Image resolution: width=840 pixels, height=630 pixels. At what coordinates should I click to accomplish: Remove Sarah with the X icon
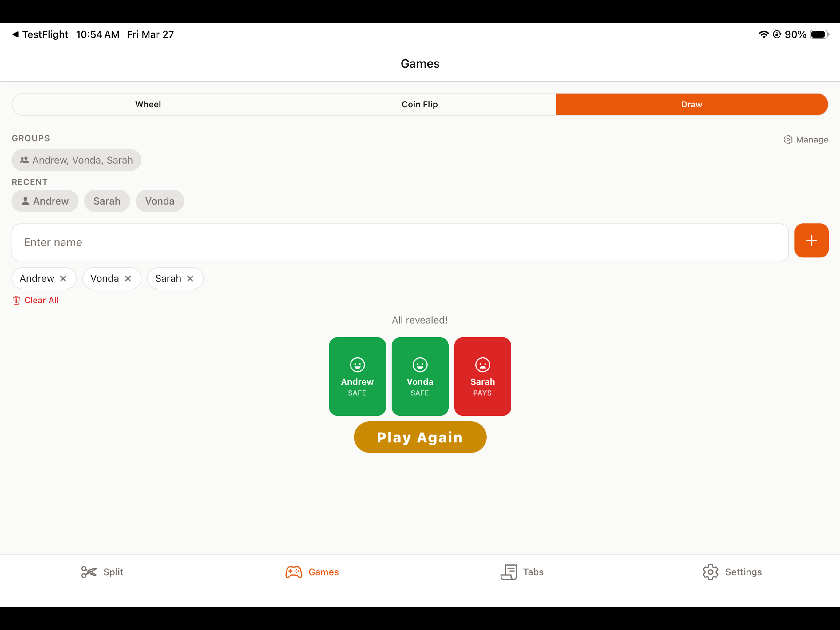(x=190, y=278)
